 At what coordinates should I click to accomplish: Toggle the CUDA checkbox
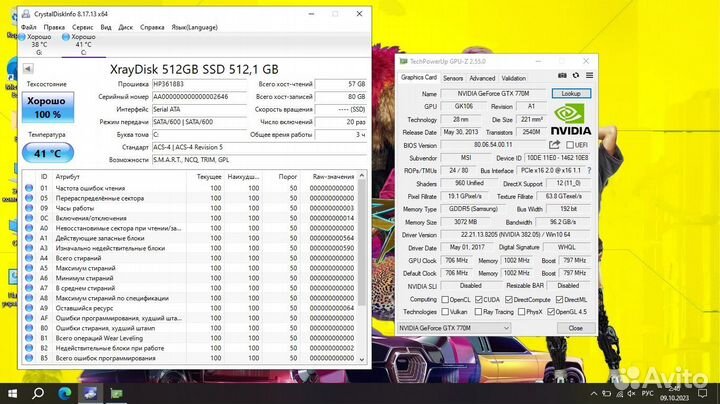click(x=478, y=299)
